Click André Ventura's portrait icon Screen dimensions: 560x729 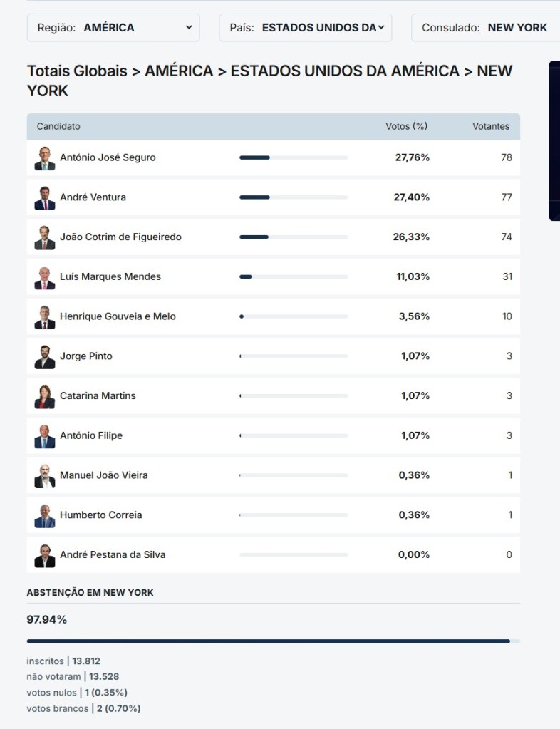pos(44,198)
